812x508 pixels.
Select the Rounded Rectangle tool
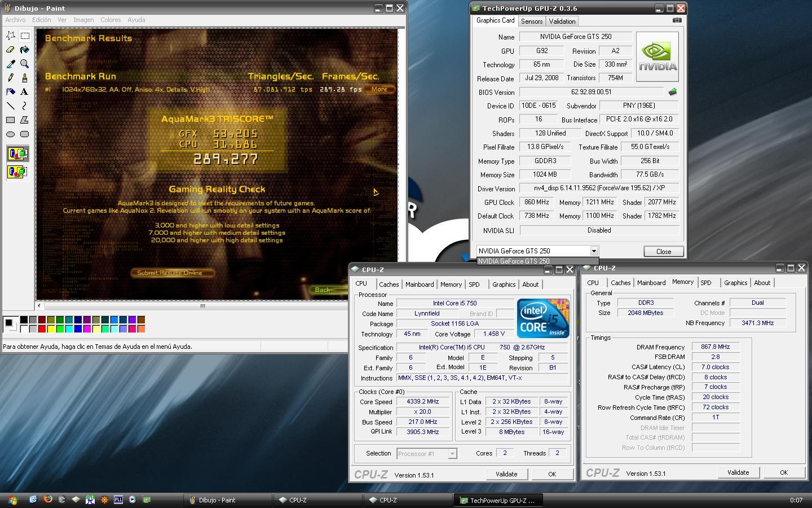point(25,134)
